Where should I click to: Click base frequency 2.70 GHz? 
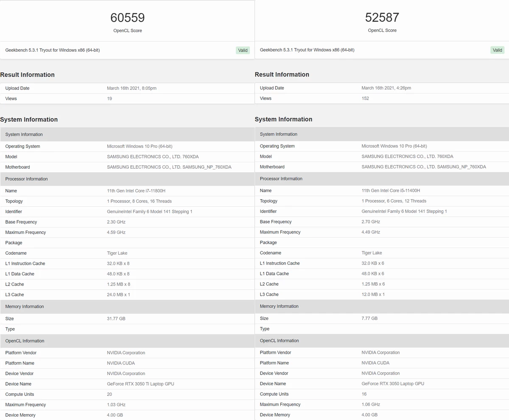(x=371, y=222)
